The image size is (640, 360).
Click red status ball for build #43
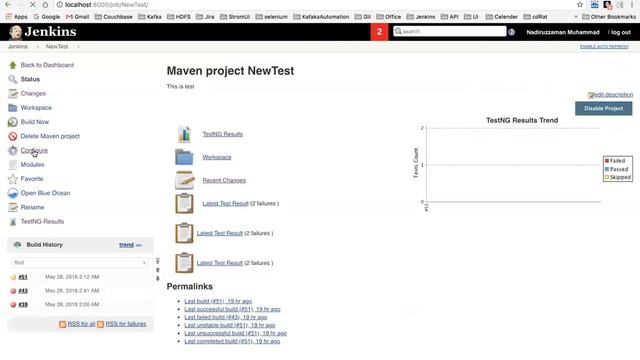click(13, 291)
